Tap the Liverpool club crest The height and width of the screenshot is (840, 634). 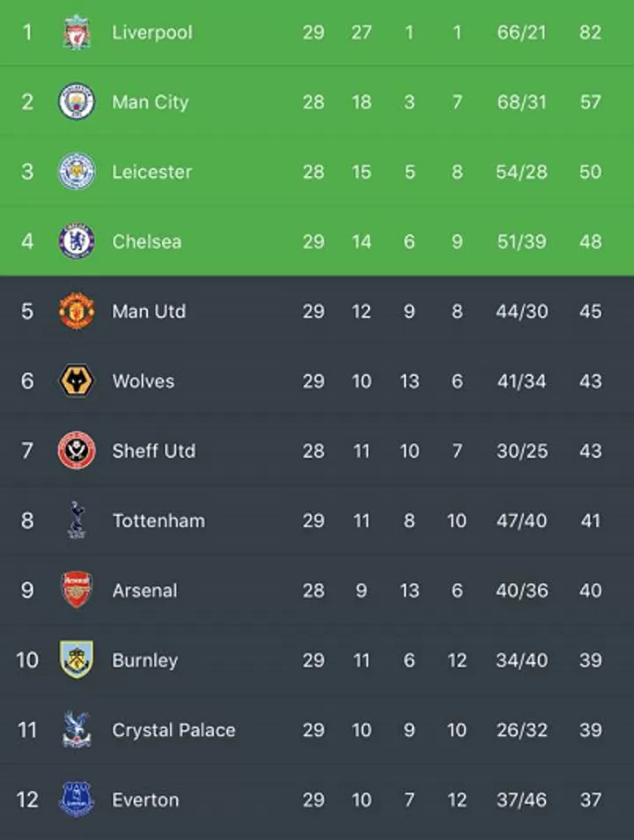tap(77, 33)
